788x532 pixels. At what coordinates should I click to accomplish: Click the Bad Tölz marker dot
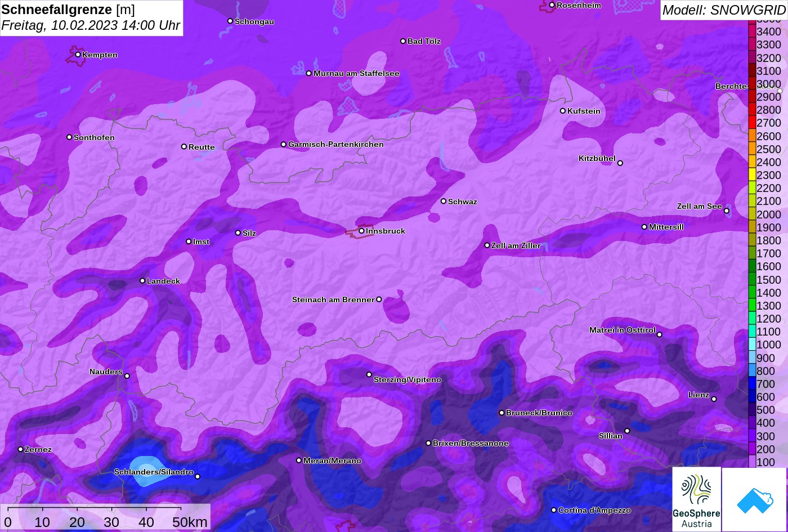(403, 41)
